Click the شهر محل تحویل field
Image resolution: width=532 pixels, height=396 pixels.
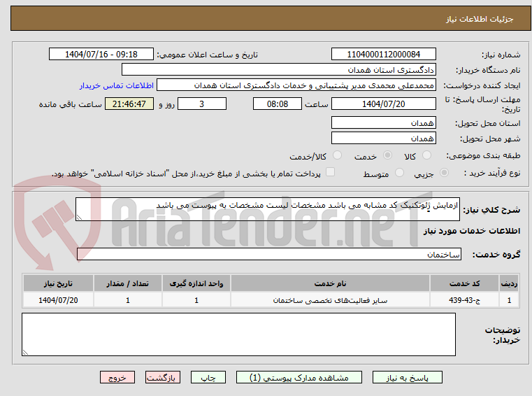383,139
